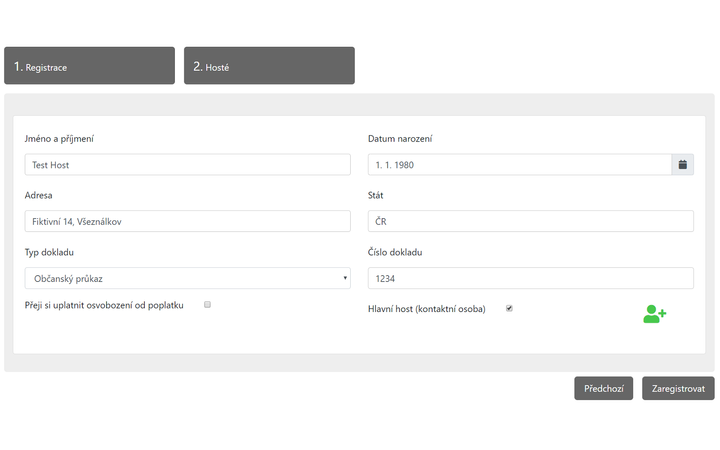Enable the fee exemption checkbox
This screenshot has height=450, width=720.
coord(208,304)
